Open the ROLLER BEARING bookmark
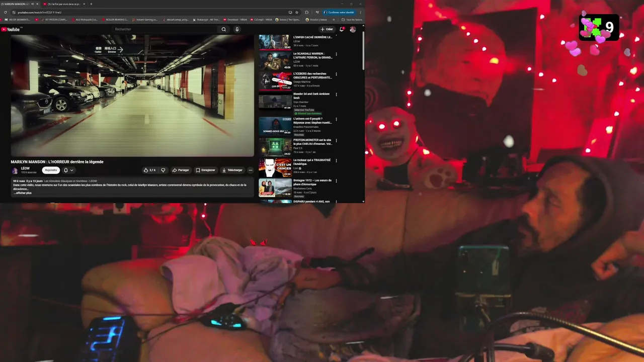The image size is (644, 362). (115, 20)
